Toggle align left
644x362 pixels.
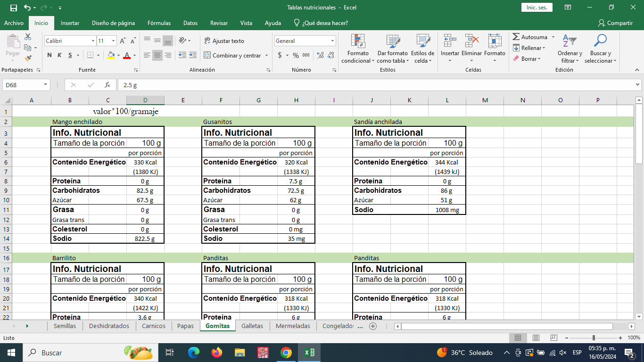pyautogui.click(x=147, y=55)
